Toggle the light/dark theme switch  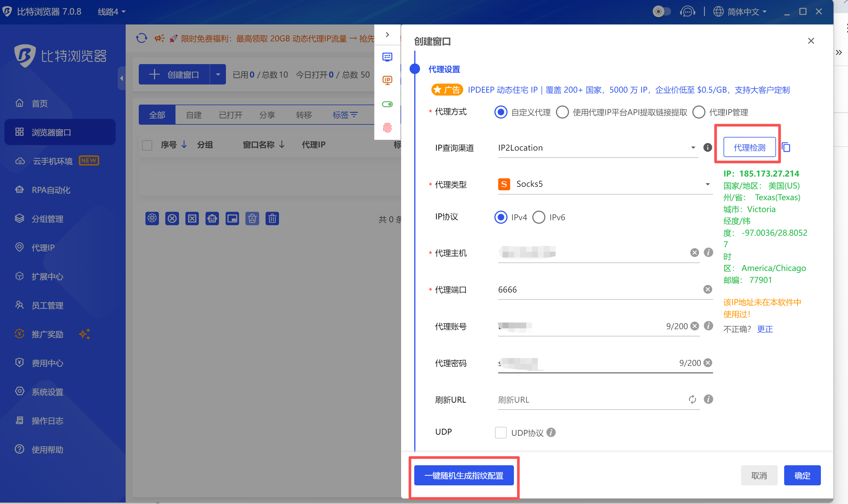coord(661,12)
